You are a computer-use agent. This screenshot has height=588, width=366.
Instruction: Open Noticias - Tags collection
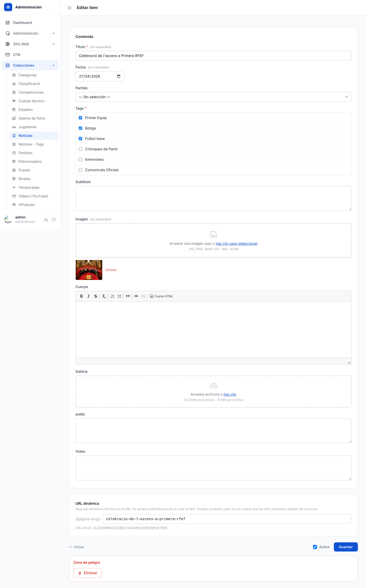point(34,144)
